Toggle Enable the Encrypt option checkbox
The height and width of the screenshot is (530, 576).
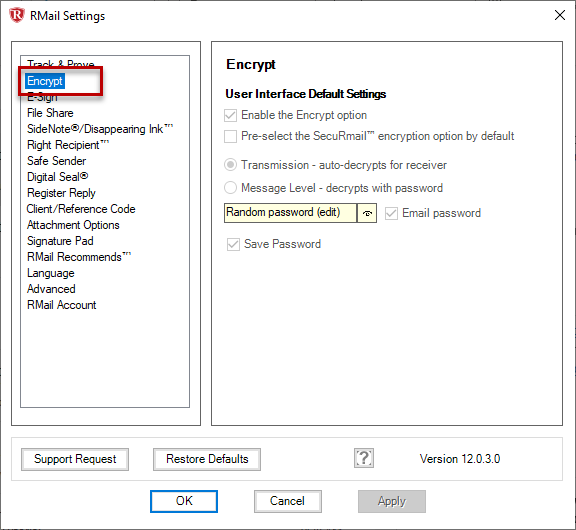(230, 115)
